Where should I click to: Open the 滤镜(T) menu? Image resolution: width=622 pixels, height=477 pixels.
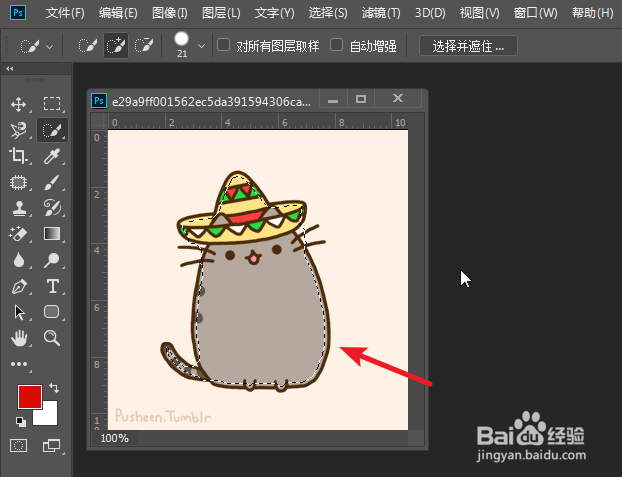click(381, 13)
